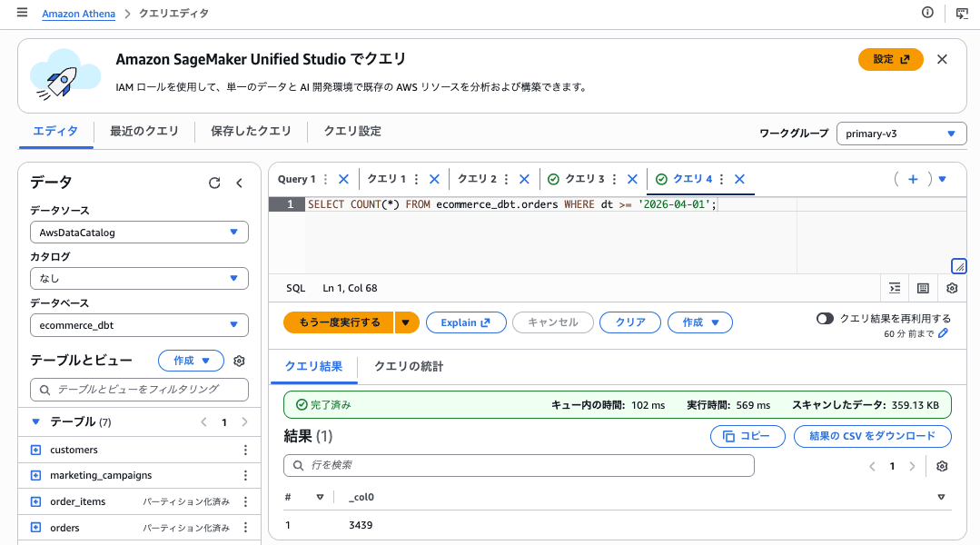
Task: Close the クエリ 1 tab
Action: click(434, 179)
